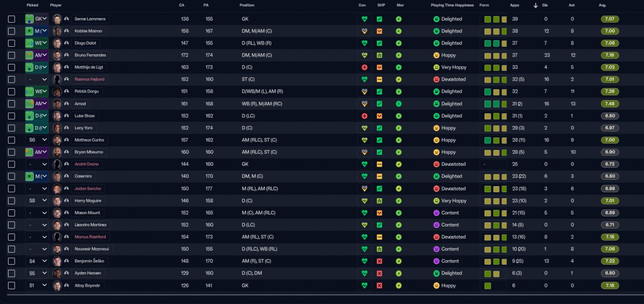
Task: Click sharpness chevrons icon for Noussair Mazraoui
Action: click(379, 249)
